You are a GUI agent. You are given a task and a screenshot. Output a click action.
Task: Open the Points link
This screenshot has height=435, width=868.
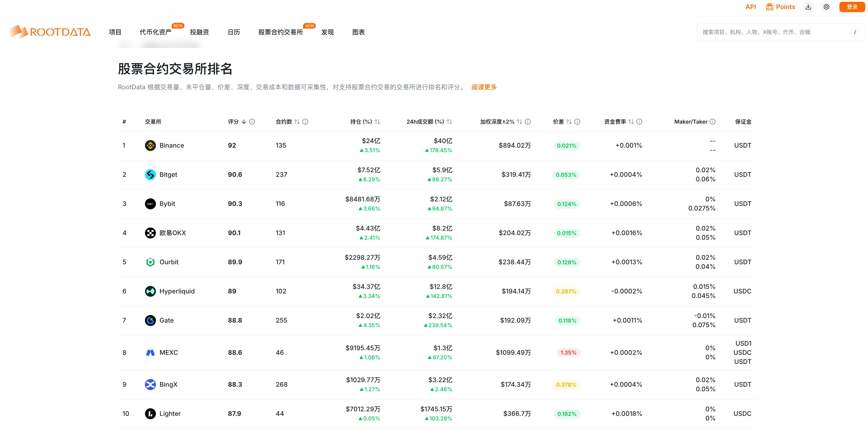[785, 7]
